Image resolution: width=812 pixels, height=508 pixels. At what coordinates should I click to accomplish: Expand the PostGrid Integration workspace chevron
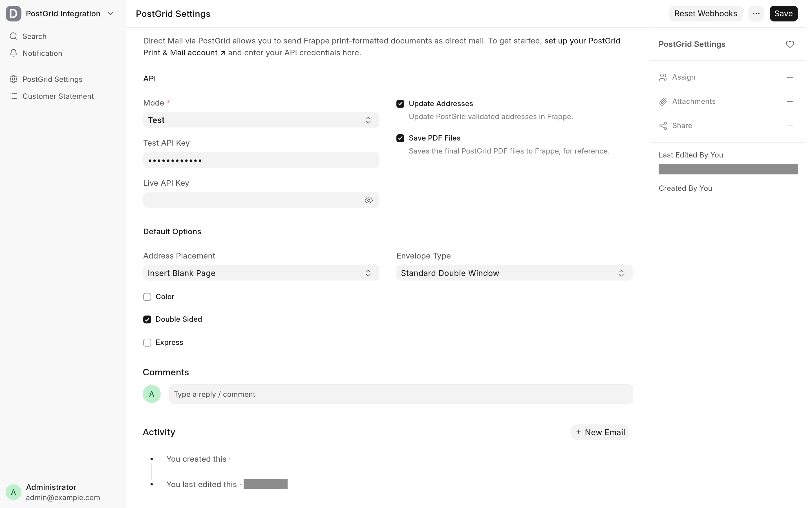pyautogui.click(x=111, y=14)
